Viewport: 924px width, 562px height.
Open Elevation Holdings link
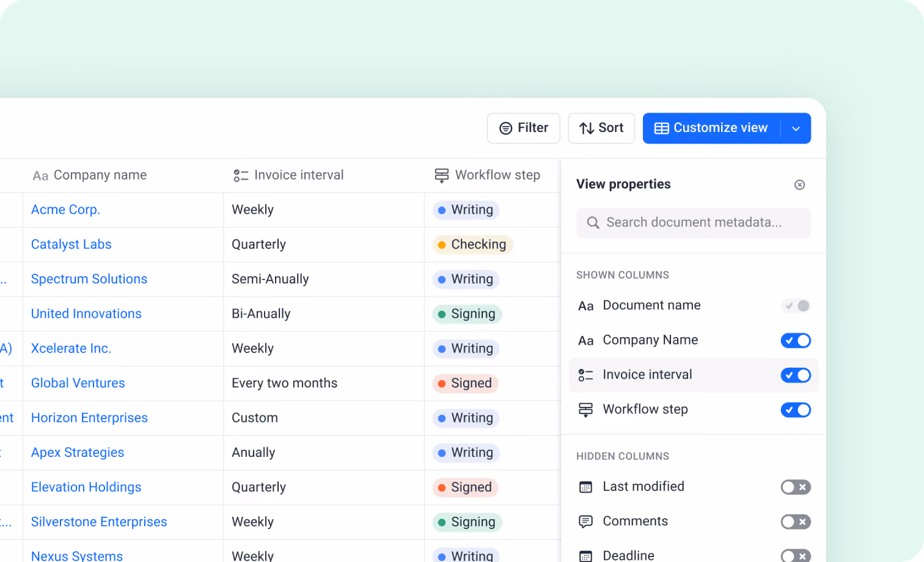click(x=86, y=487)
